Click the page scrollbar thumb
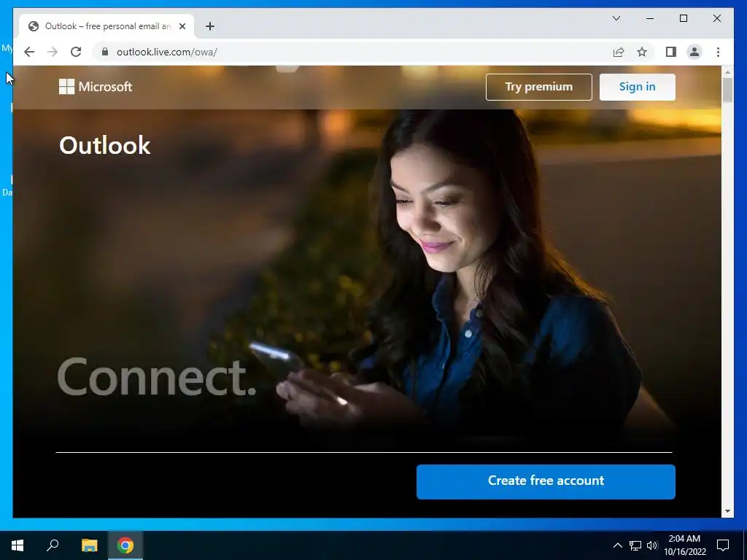This screenshot has width=747, height=560. 727,90
